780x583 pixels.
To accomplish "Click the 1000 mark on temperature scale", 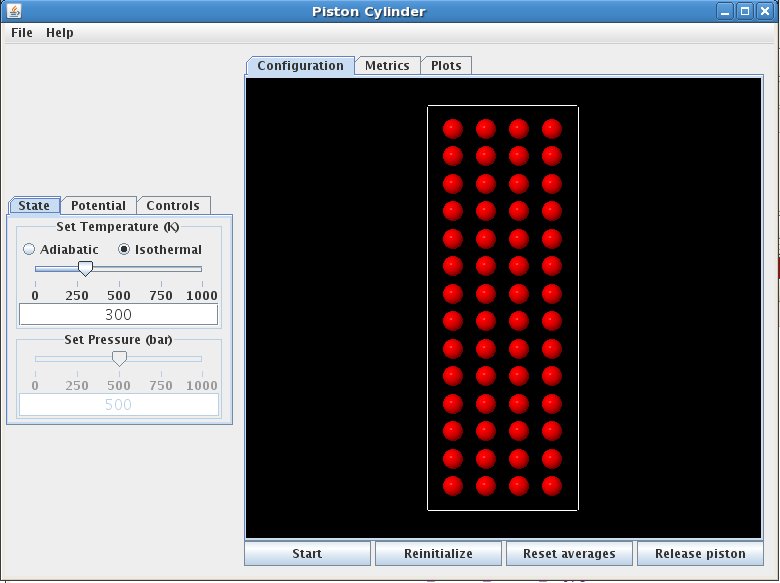I will click(x=201, y=295).
